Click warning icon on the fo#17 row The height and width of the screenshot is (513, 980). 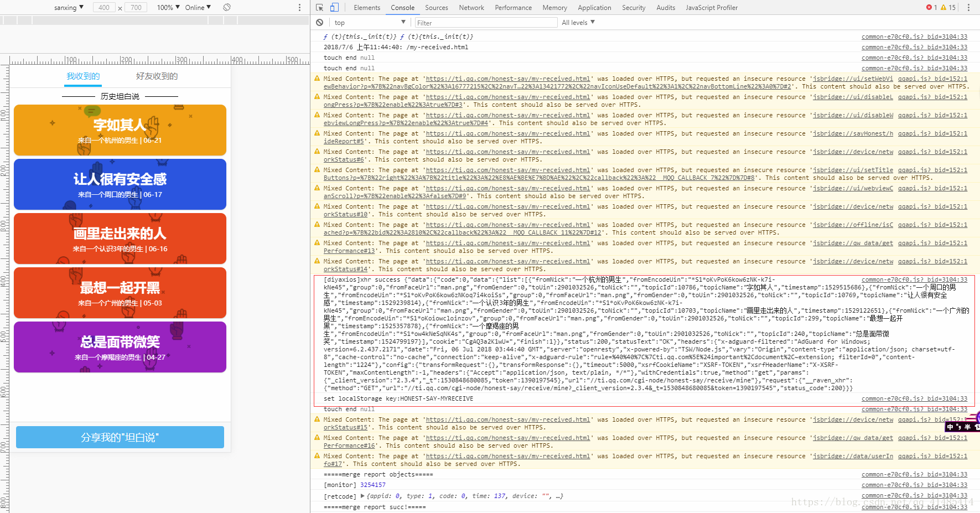[317, 456]
